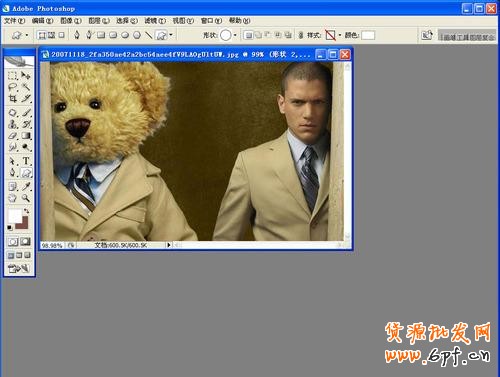Open the 文件 (File) menu
The width and height of the screenshot is (500, 377).
14,21
